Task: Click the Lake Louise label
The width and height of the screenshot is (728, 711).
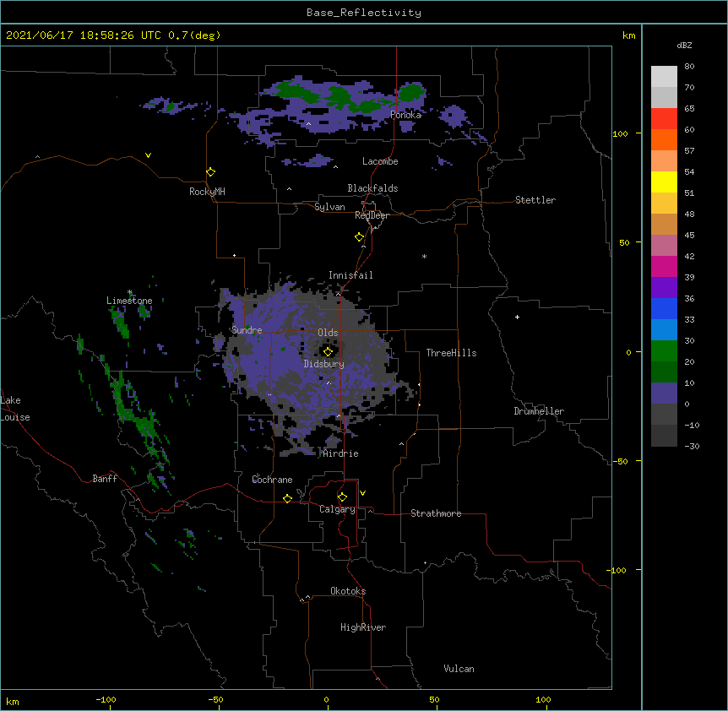Action: pyautogui.click(x=15, y=409)
